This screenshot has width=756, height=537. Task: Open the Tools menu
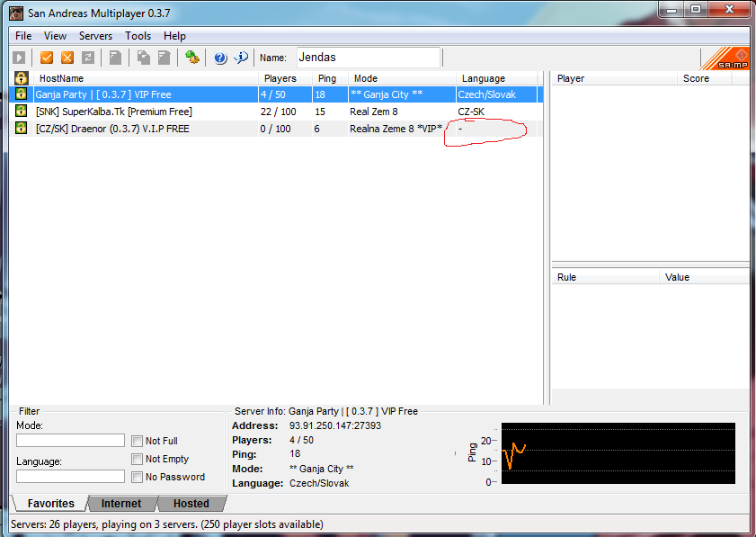(138, 36)
